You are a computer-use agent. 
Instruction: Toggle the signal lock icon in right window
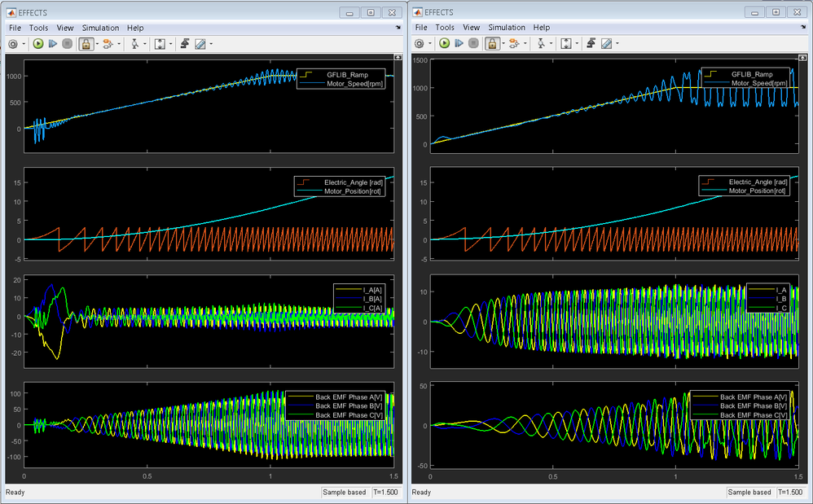(492, 43)
